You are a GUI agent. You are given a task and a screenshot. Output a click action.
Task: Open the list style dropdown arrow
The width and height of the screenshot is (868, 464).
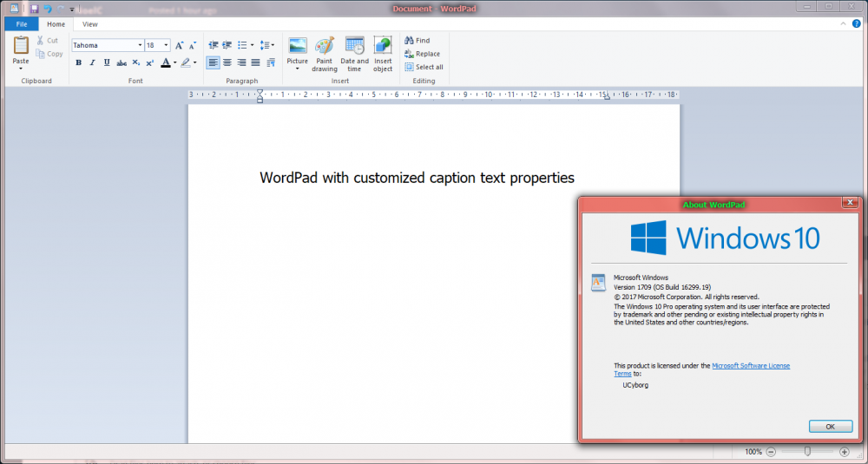(252, 45)
